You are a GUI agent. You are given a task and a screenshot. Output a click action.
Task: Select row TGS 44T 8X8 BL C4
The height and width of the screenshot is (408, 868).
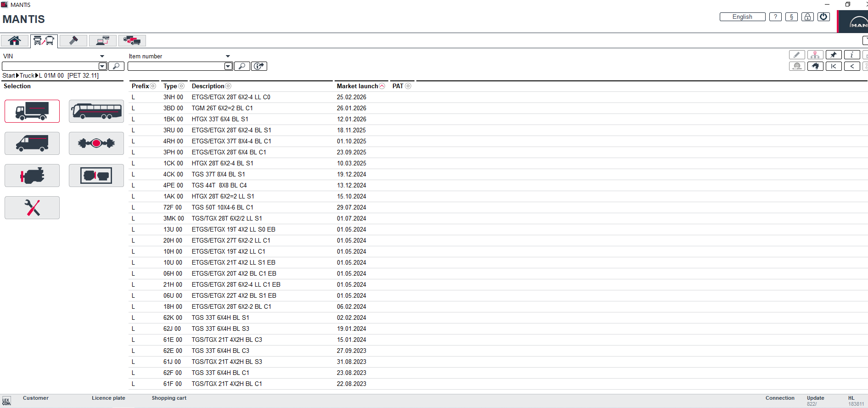click(x=498, y=185)
